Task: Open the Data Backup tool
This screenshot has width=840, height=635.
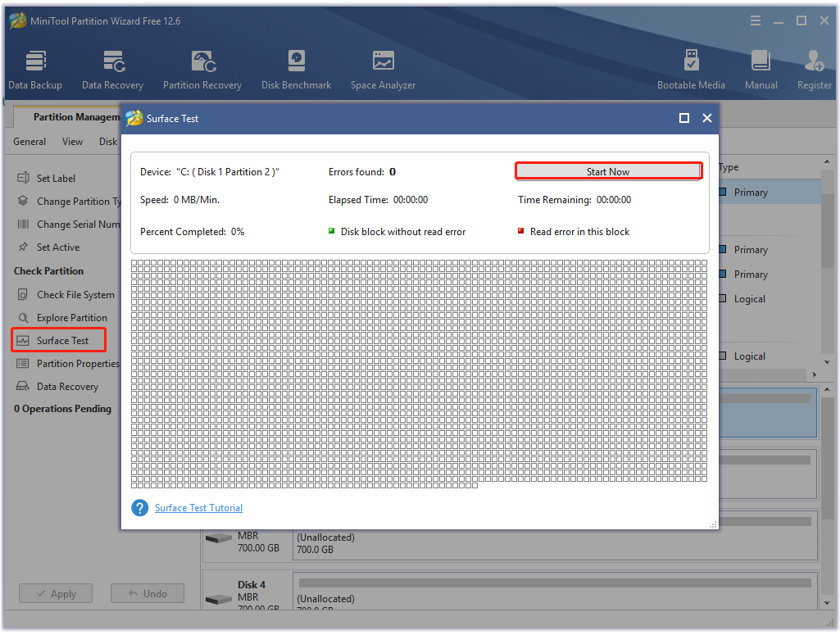Action: pos(35,70)
